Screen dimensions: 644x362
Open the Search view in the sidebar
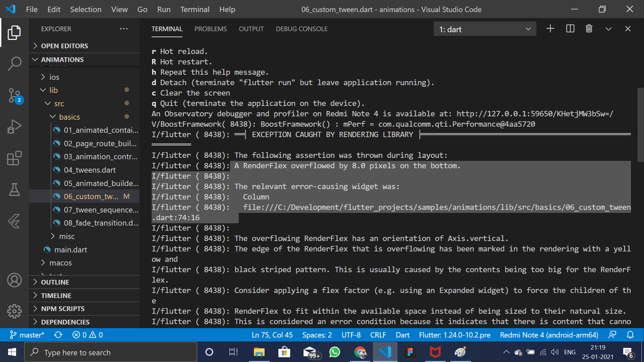tap(14, 64)
